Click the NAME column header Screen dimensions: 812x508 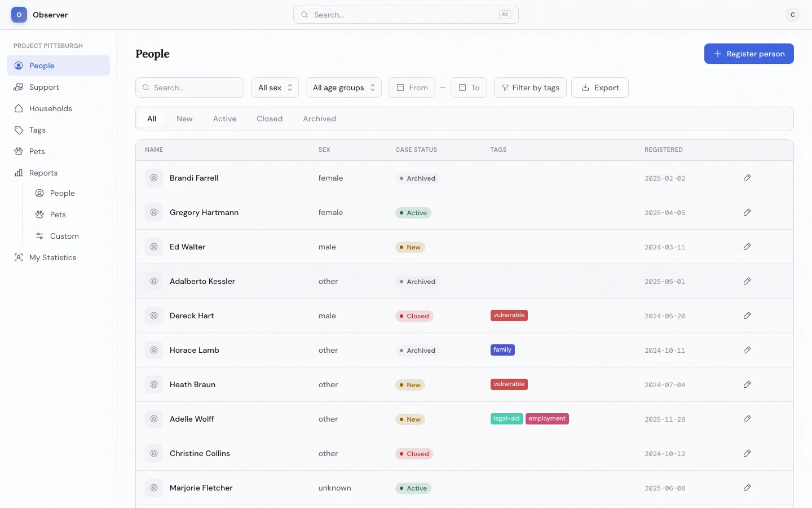click(x=154, y=150)
